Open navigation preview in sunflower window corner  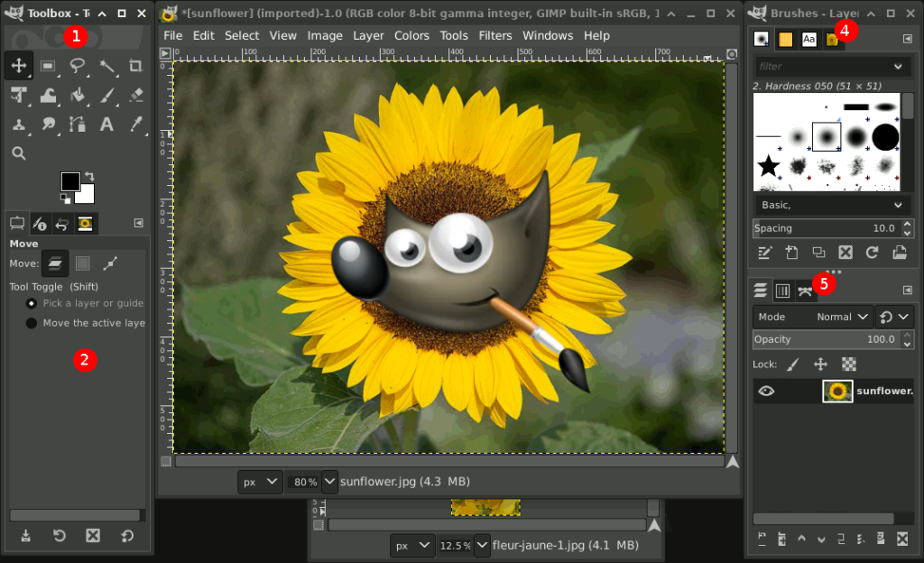[733, 462]
